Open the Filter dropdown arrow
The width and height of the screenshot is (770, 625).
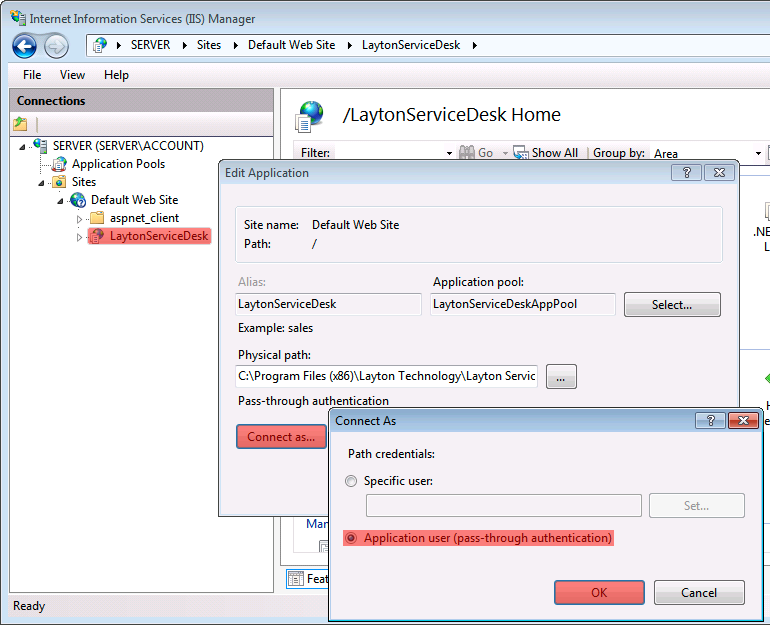tap(449, 154)
